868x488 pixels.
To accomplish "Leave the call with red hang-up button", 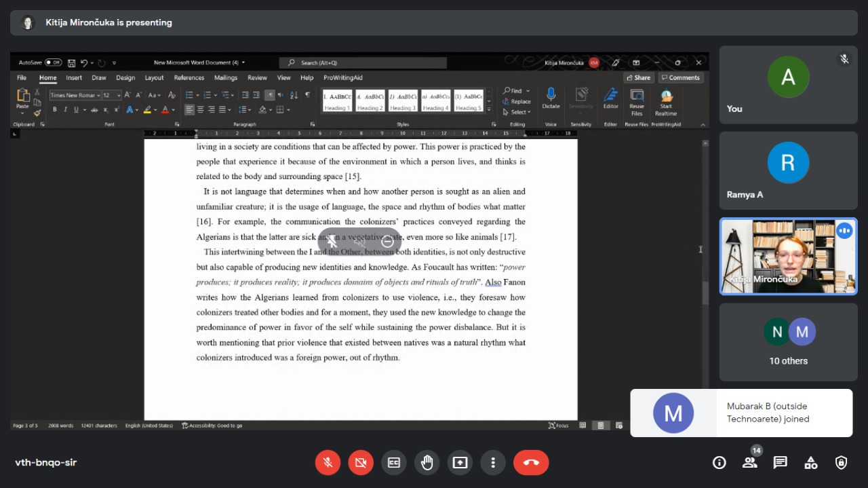I will click(x=531, y=463).
